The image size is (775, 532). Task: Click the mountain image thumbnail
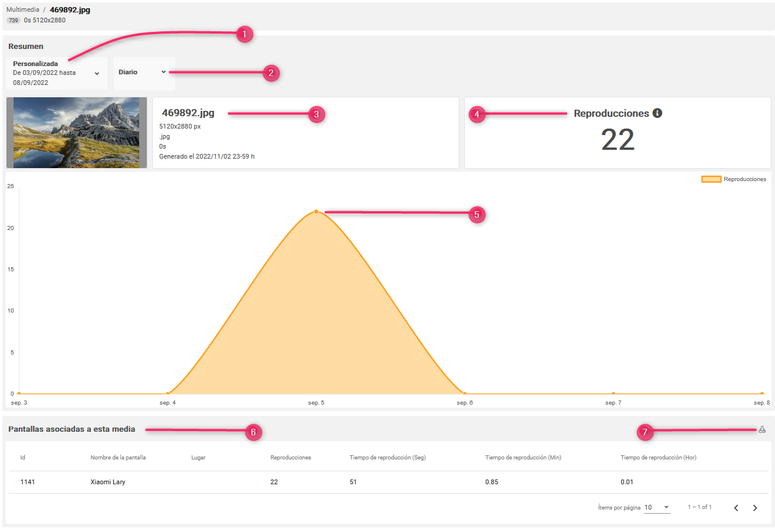[77, 133]
